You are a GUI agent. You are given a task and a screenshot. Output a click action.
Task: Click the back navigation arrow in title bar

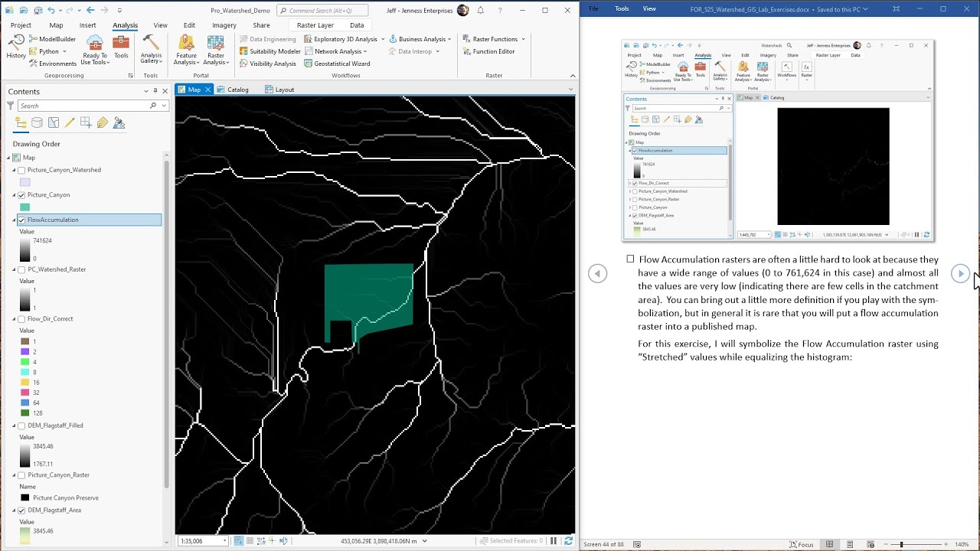pos(90,10)
